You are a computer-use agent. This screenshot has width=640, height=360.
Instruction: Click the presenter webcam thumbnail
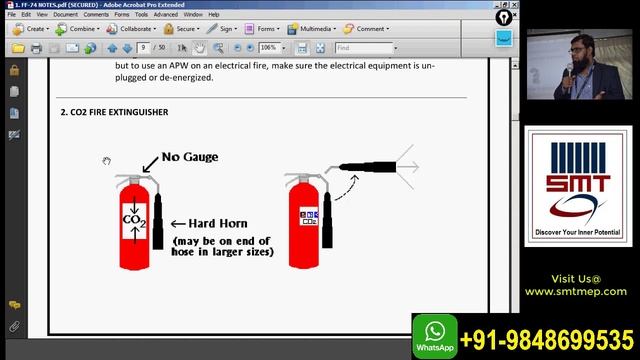point(579,64)
